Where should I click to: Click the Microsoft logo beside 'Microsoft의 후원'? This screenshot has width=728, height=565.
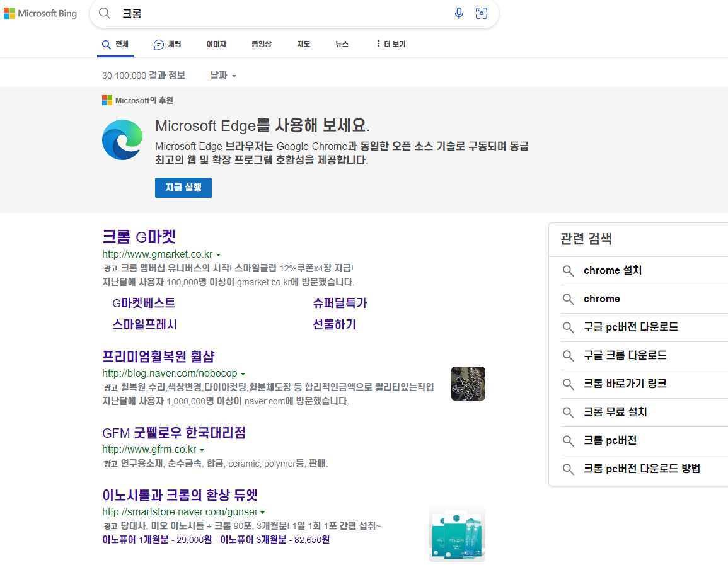[x=107, y=100]
